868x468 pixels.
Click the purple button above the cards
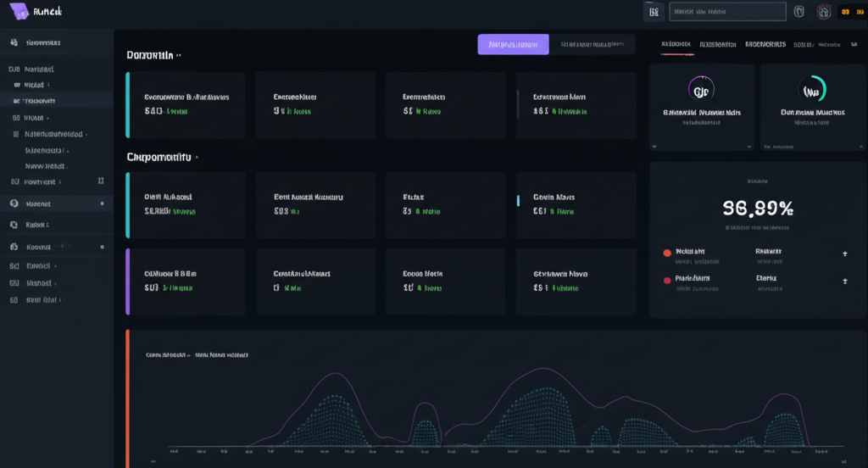tap(513, 44)
